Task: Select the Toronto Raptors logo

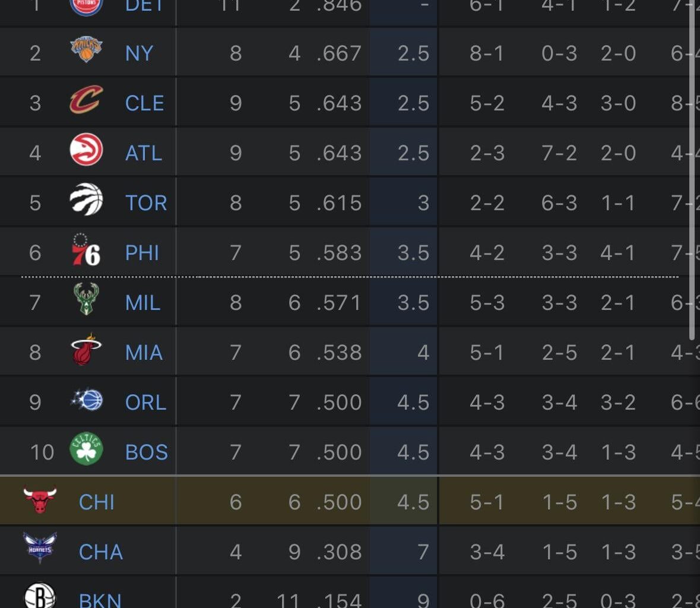Action: point(86,201)
